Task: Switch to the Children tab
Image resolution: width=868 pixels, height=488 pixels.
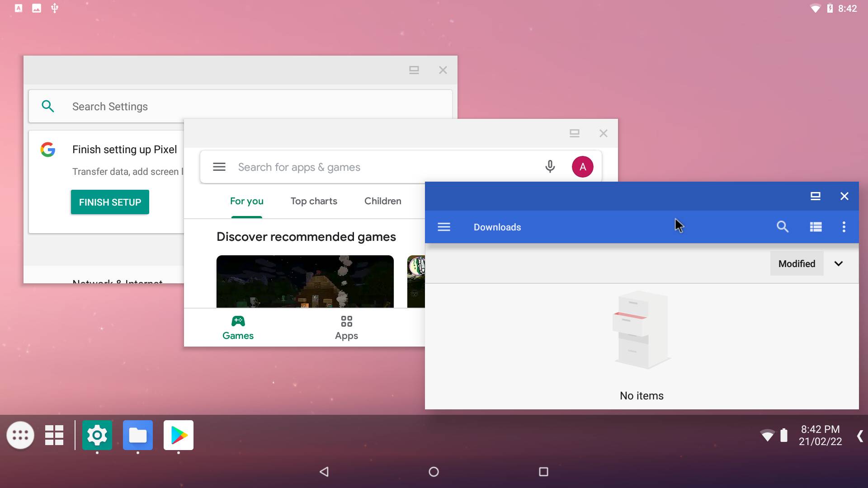Action: coord(382,201)
